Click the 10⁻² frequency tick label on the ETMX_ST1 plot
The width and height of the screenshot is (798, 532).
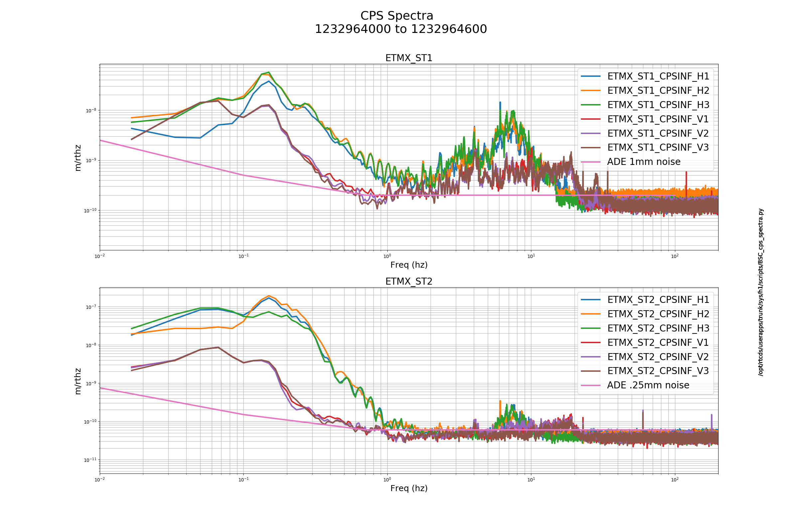tap(100, 256)
